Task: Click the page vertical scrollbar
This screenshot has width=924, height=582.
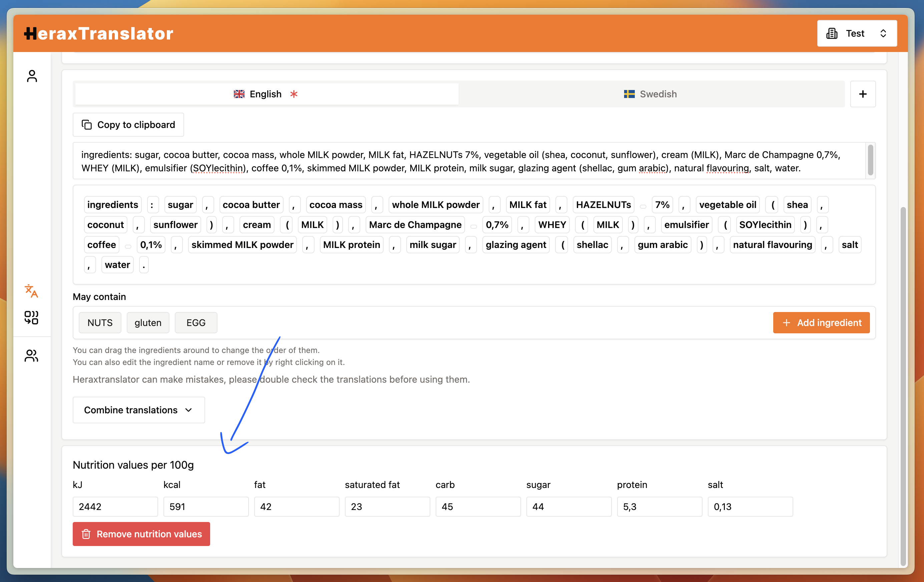Action: pyautogui.click(x=903, y=386)
